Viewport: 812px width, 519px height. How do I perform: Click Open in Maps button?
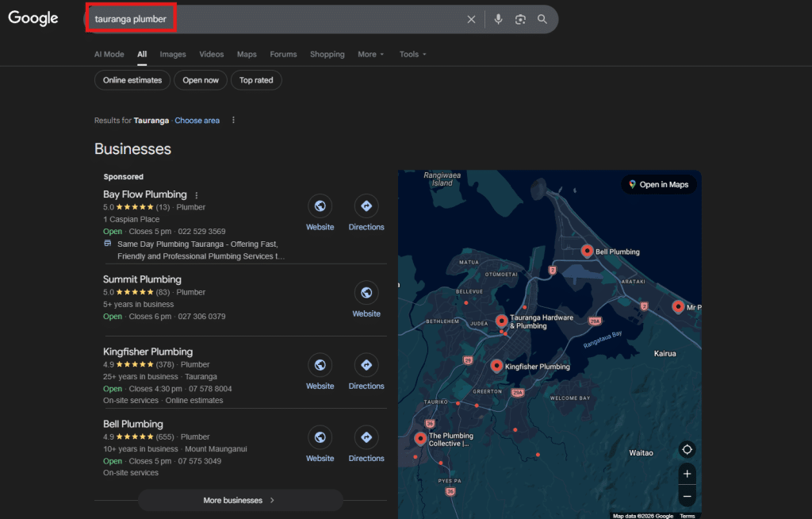659,185
